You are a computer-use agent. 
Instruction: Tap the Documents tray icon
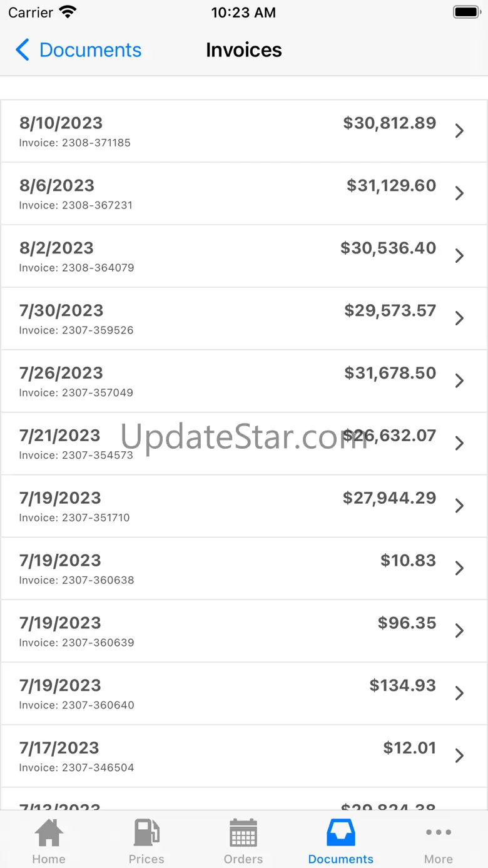341,833
